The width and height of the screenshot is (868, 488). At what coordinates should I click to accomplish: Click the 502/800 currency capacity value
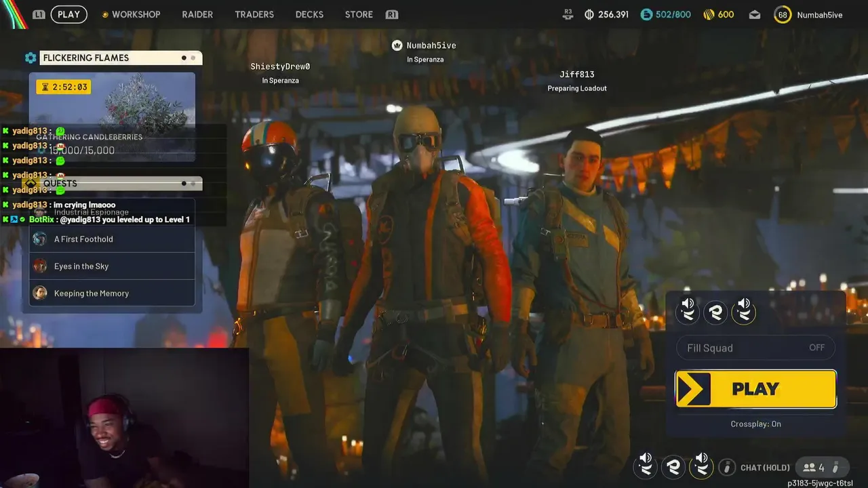[673, 14]
